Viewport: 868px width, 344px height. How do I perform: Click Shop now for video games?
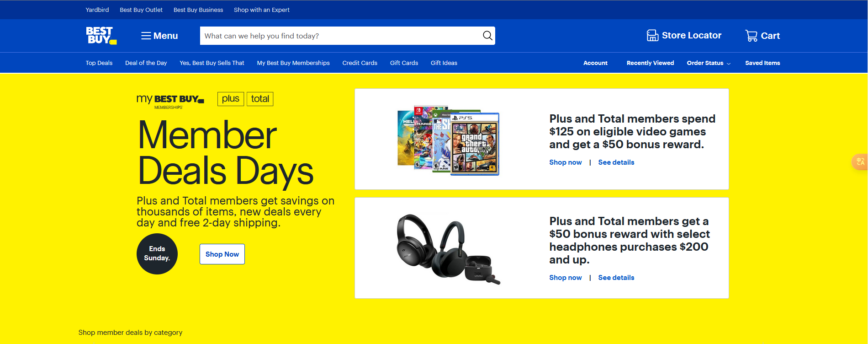click(x=566, y=162)
